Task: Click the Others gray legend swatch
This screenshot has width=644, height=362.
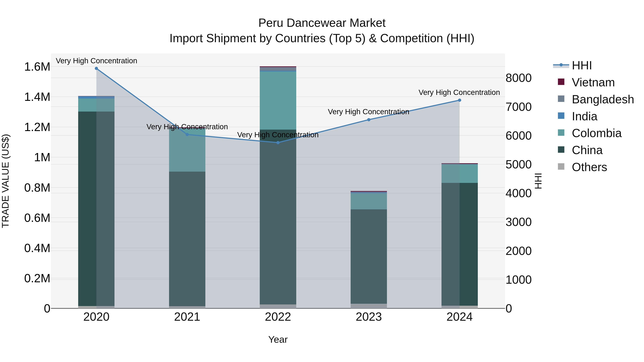Action: (x=561, y=167)
